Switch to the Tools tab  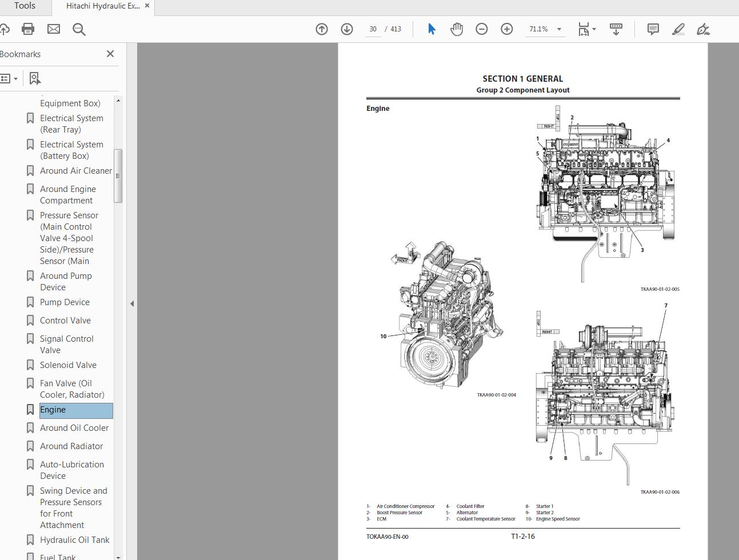[24, 6]
